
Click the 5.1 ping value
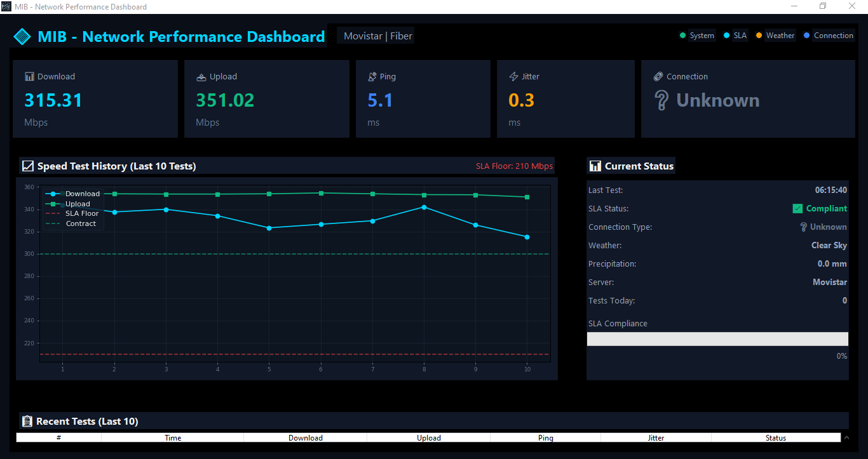pos(380,100)
